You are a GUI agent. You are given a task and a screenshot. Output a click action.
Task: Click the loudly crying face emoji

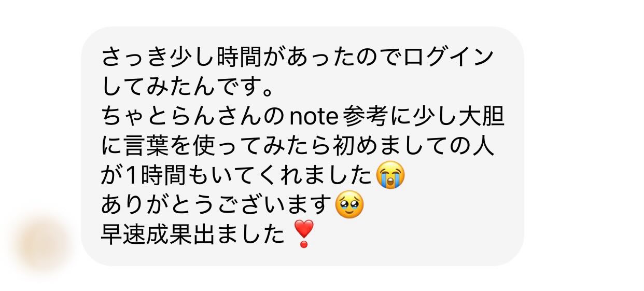[390, 175]
